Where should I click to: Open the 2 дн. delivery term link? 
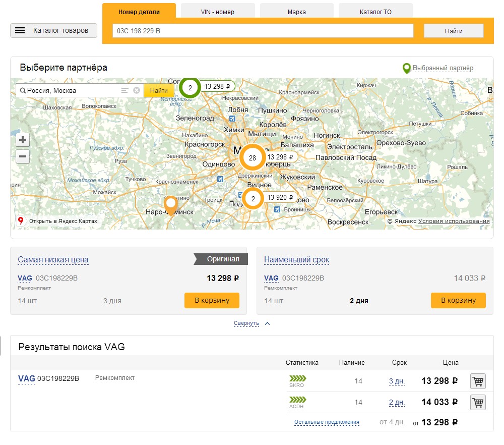[397, 403]
